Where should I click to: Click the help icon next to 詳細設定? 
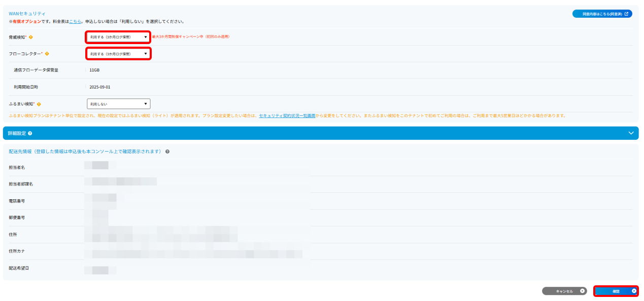pyautogui.click(x=30, y=133)
